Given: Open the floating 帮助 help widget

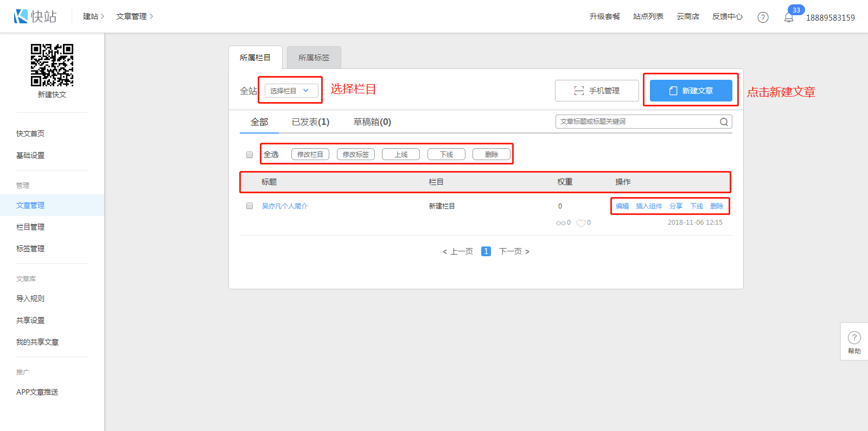Looking at the screenshot, I should [854, 342].
